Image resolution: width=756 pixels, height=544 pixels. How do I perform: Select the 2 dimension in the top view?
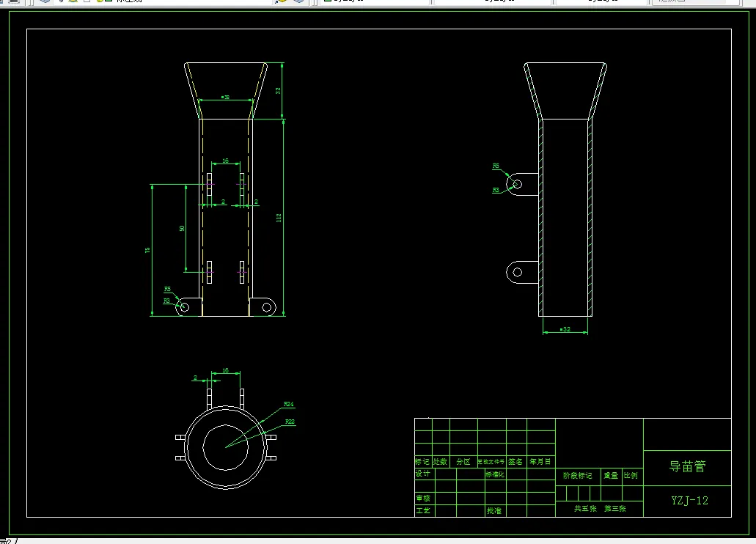coord(195,378)
